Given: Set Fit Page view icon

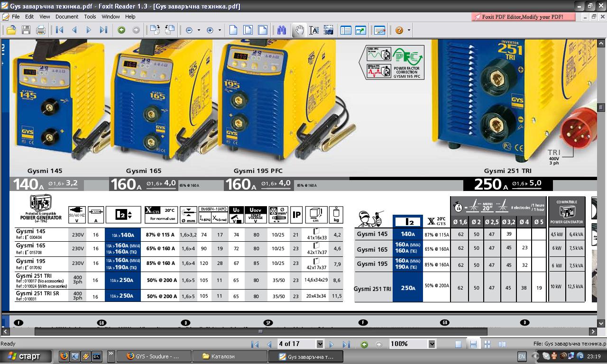Looking at the screenshot, I should (x=248, y=30).
